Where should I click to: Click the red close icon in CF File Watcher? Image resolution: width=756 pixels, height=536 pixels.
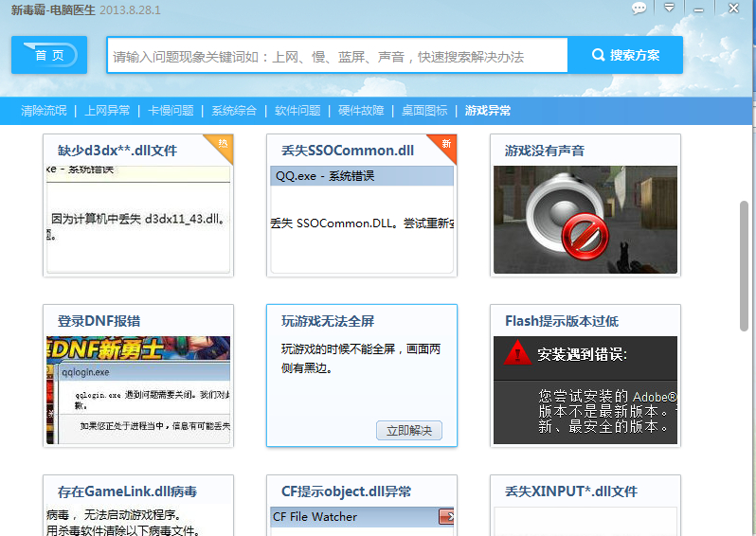coord(446,517)
